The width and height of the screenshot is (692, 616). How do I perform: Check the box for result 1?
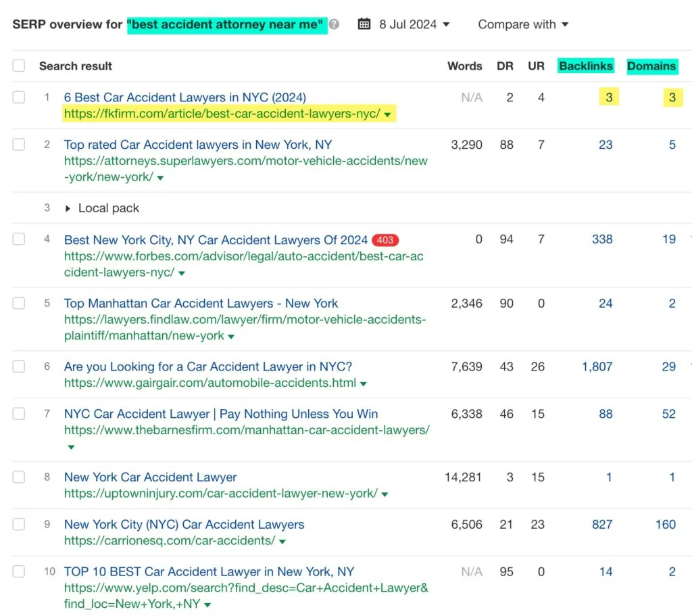coord(19,97)
